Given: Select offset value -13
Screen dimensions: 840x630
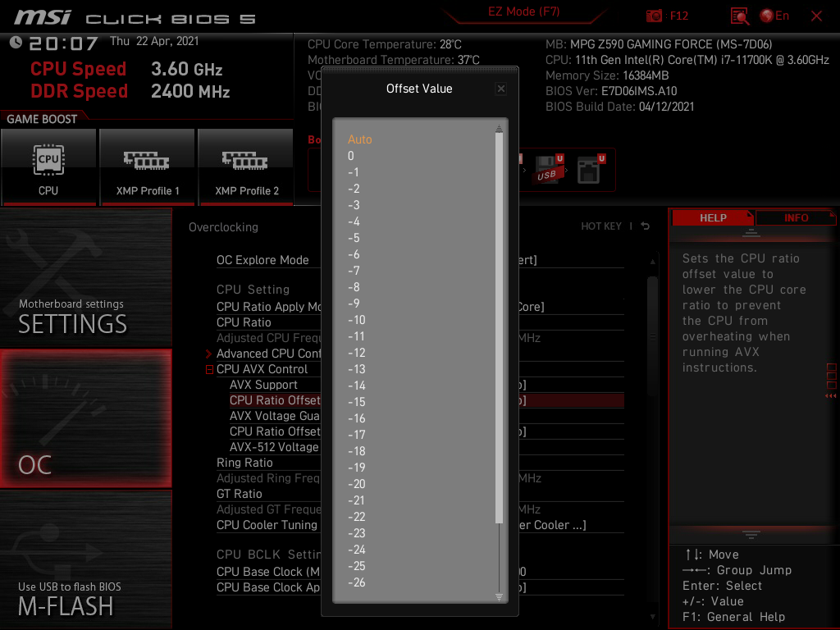Looking at the screenshot, I should point(356,369).
